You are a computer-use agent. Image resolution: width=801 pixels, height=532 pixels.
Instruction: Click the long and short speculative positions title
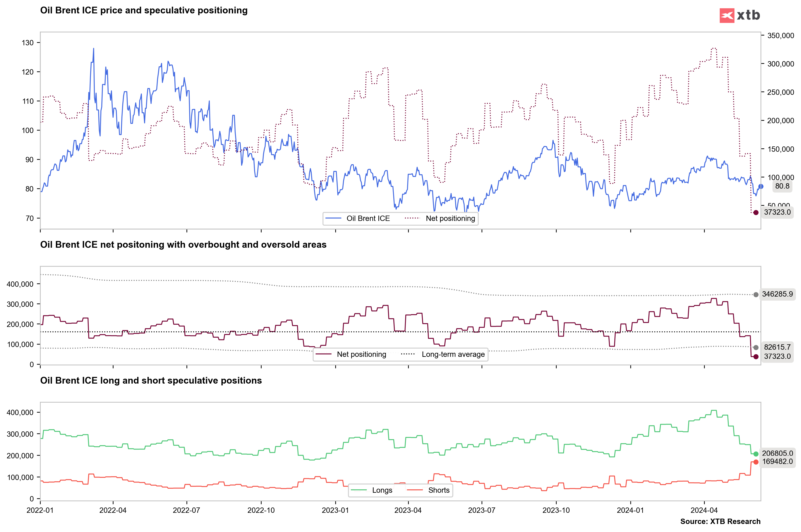[x=151, y=380]
